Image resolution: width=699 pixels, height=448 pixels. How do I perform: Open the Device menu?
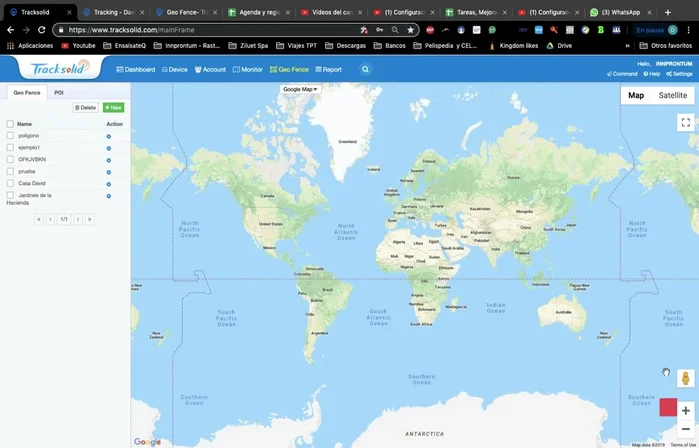[174, 70]
